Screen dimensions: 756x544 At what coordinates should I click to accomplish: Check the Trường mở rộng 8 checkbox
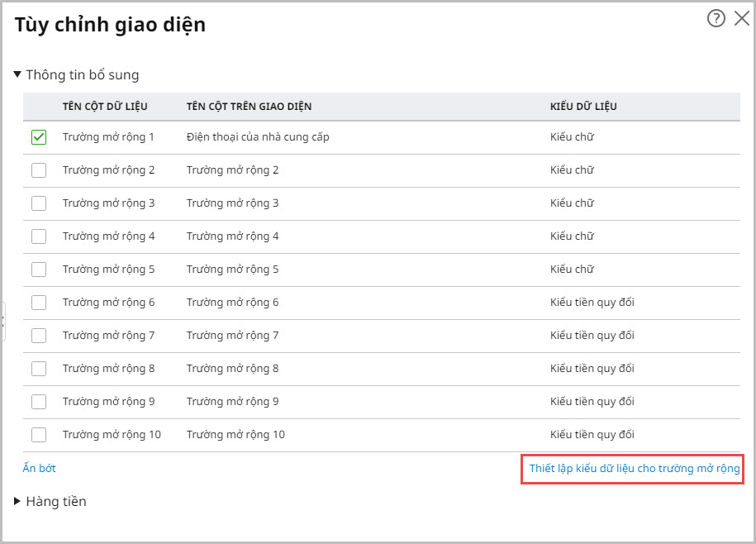[39, 369]
